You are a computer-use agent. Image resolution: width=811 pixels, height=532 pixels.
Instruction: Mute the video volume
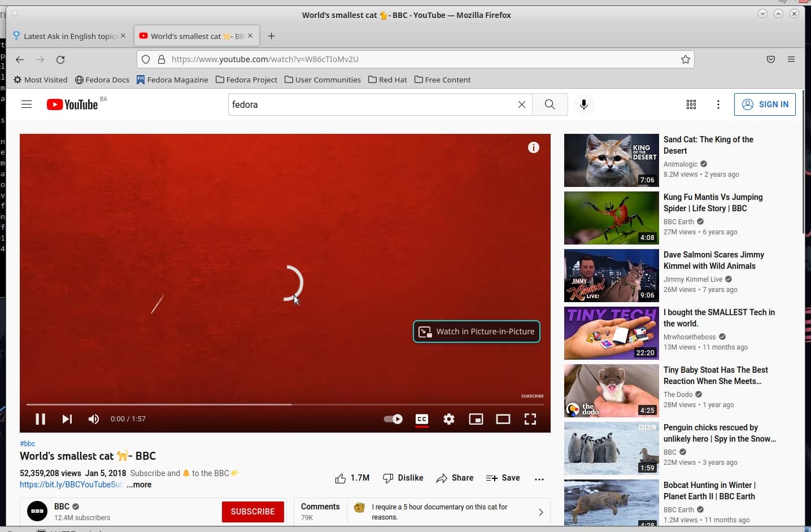(x=93, y=419)
